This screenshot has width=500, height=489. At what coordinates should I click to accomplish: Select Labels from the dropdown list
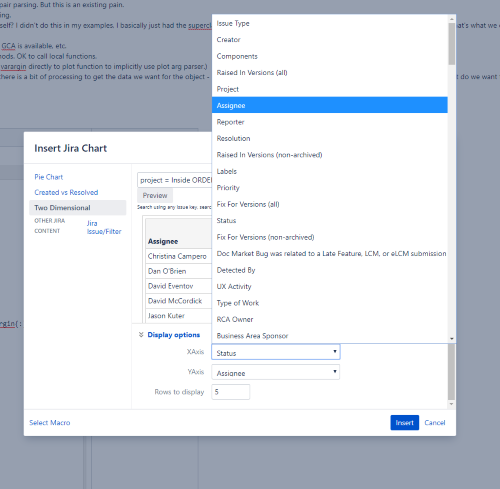click(x=330, y=171)
